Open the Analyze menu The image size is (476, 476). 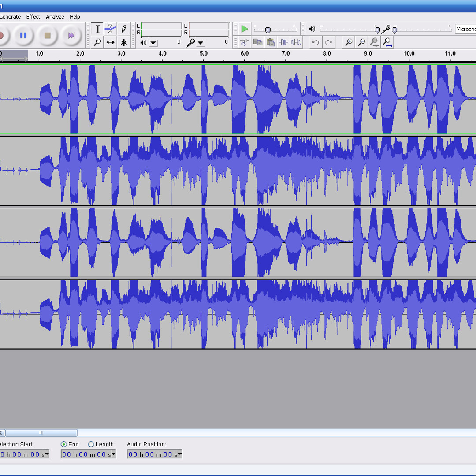(x=55, y=17)
